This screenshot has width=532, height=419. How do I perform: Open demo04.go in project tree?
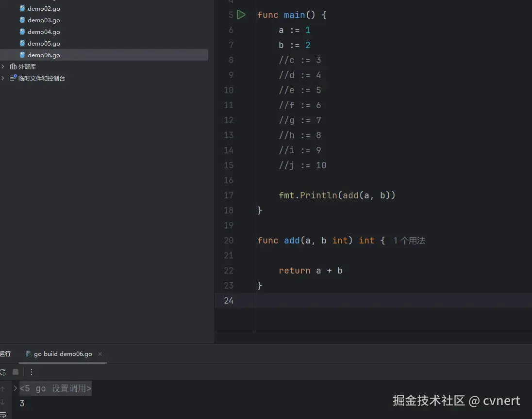tap(43, 32)
